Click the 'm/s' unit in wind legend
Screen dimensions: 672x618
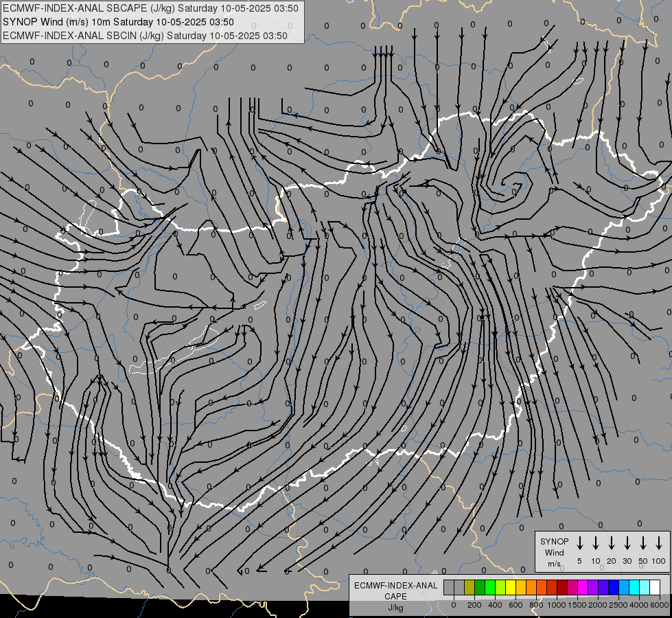click(x=554, y=564)
